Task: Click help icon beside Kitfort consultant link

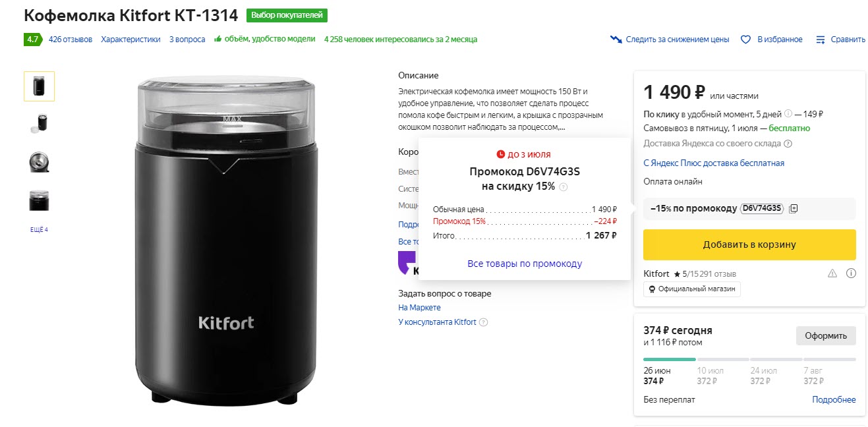Action: coord(484,322)
